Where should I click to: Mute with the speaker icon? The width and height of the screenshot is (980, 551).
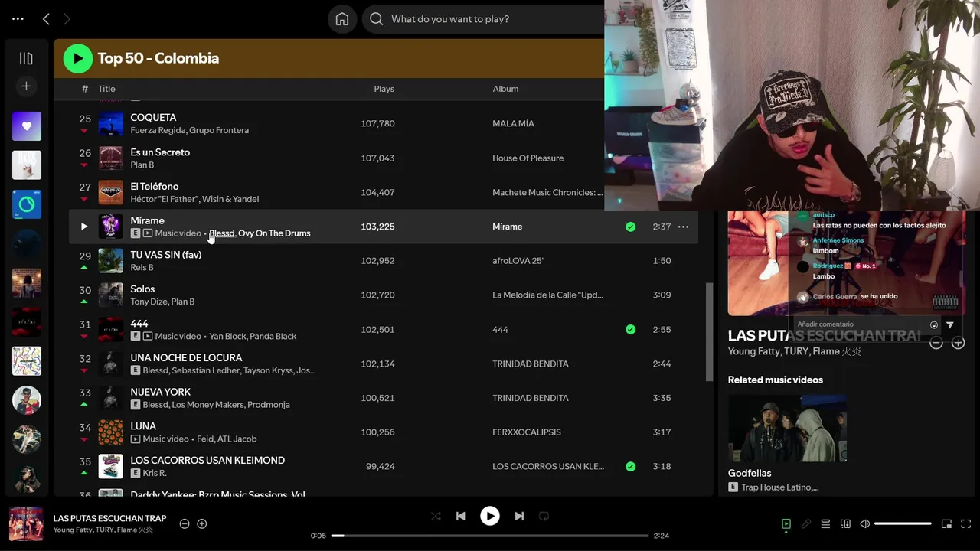pyautogui.click(x=864, y=524)
